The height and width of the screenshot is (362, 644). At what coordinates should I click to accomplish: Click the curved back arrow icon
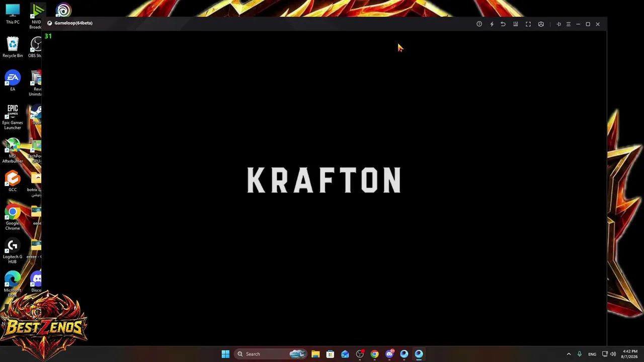pyautogui.click(x=503, y=24)
